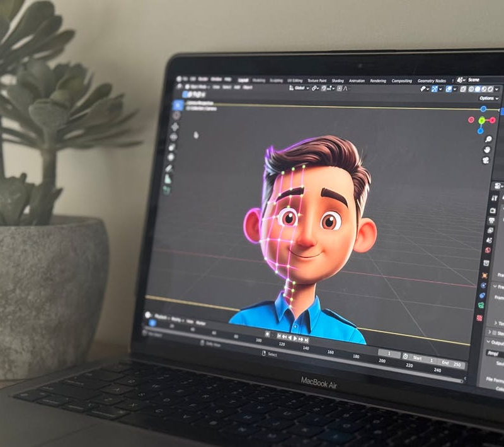Click the End frame field showing 250

tap(452, 364)
